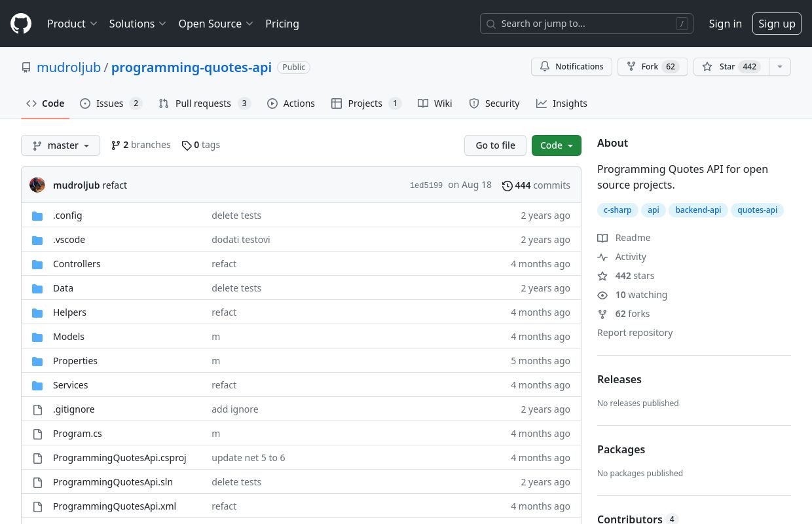Click the Notifications button

572,67
